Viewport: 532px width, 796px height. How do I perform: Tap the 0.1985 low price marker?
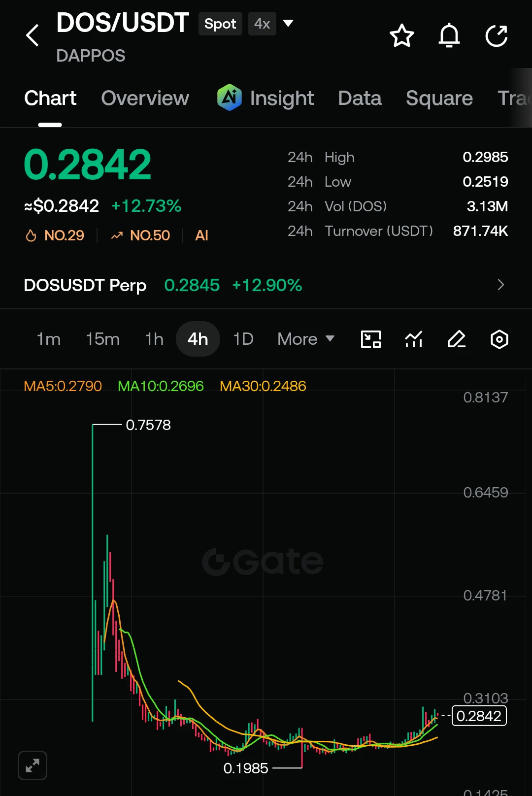[246, 768]
